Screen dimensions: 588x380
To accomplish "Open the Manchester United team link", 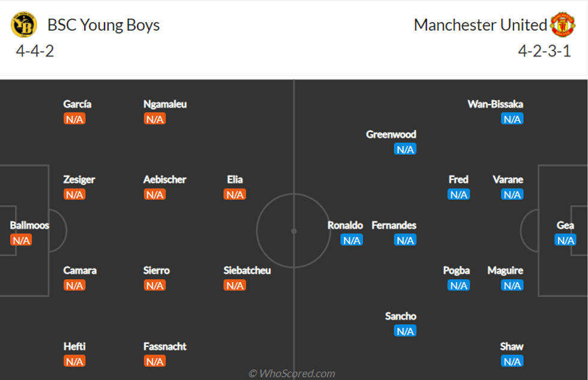I will coord(480,25).
